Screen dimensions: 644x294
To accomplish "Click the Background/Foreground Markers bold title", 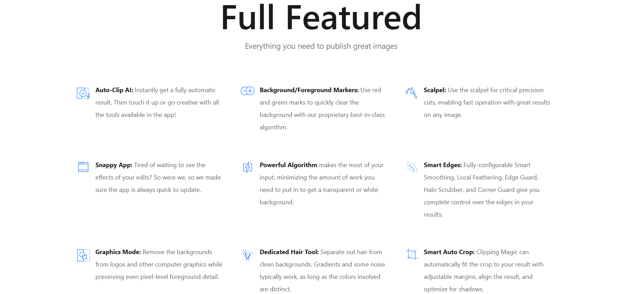I will tap(309, 90).
